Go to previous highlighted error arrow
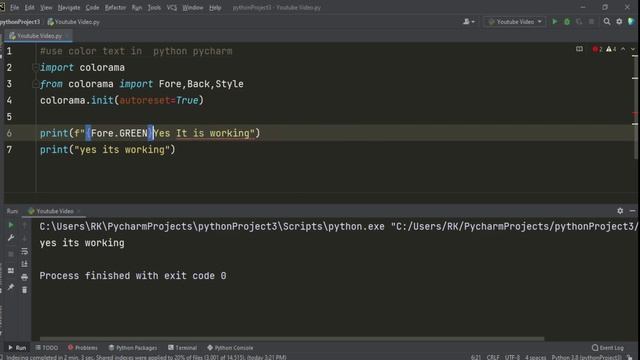640x360 pixels. (x=623, y=49)
